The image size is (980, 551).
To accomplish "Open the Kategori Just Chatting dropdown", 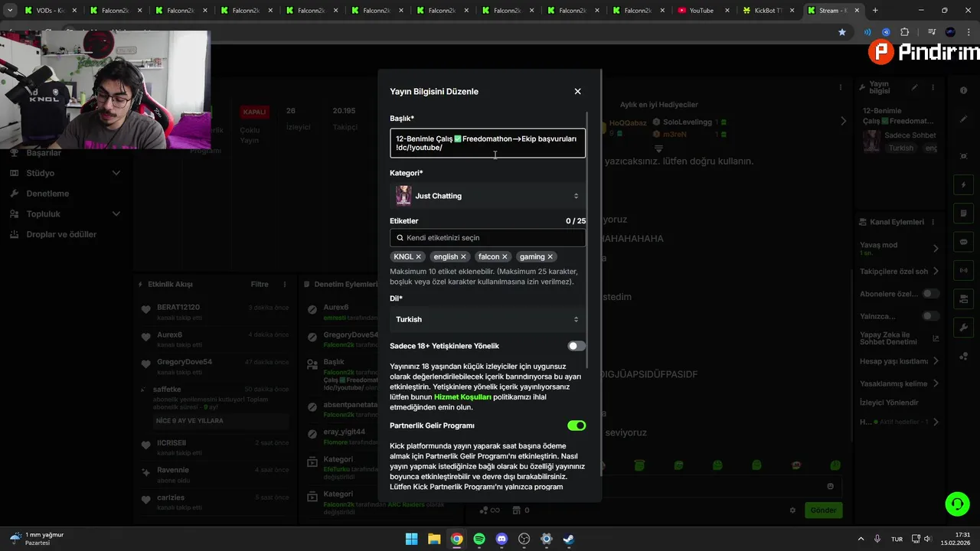I will point(488,196).
